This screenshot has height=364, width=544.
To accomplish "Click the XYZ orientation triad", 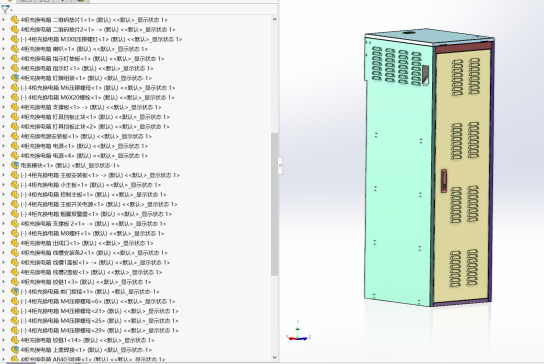I will pos(298,332).
